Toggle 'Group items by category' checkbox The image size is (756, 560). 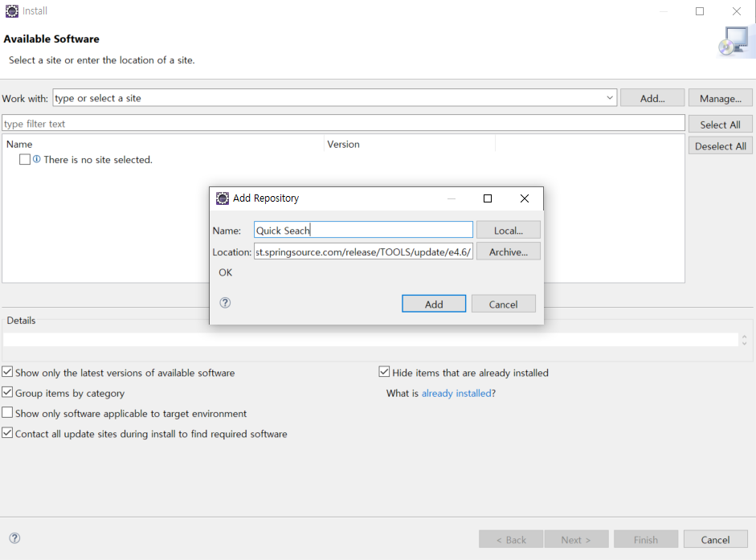point(7,392)
